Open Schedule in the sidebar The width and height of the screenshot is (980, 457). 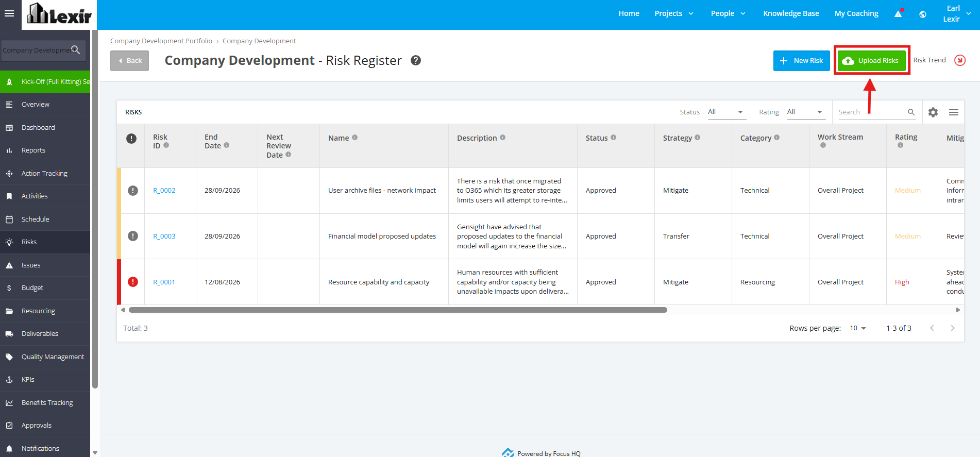(45, 219)
